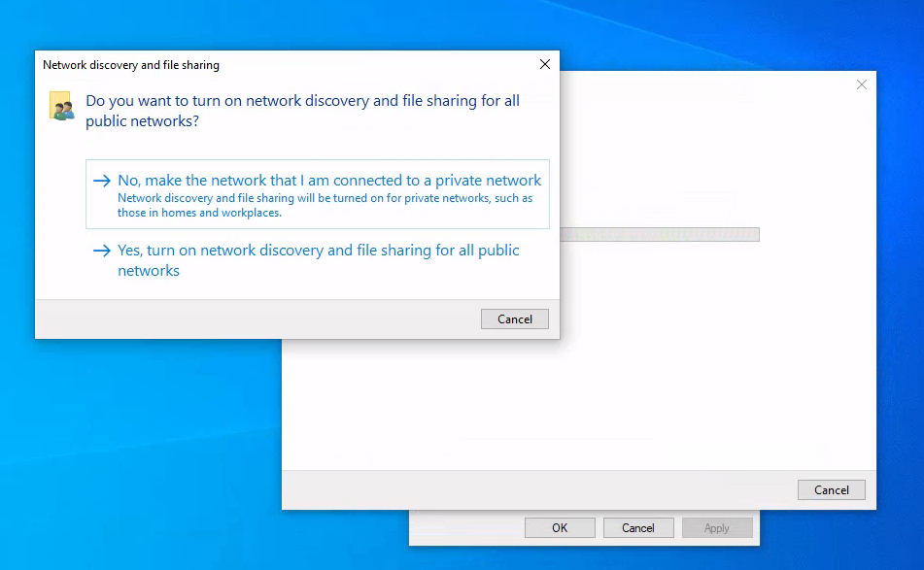Click OK in the bottom properties dialog
This screenshot has height=570, width=924.
[x=560, y=528]
